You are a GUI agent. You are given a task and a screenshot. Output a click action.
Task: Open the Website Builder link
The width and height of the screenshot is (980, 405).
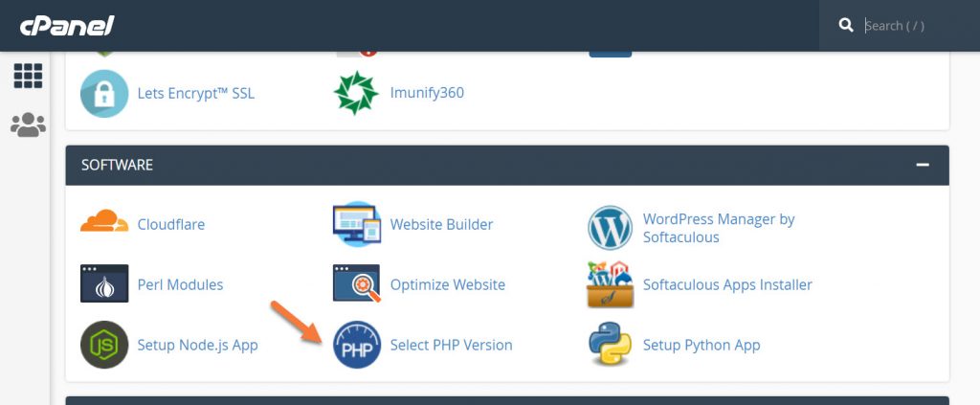click(441, 224)
